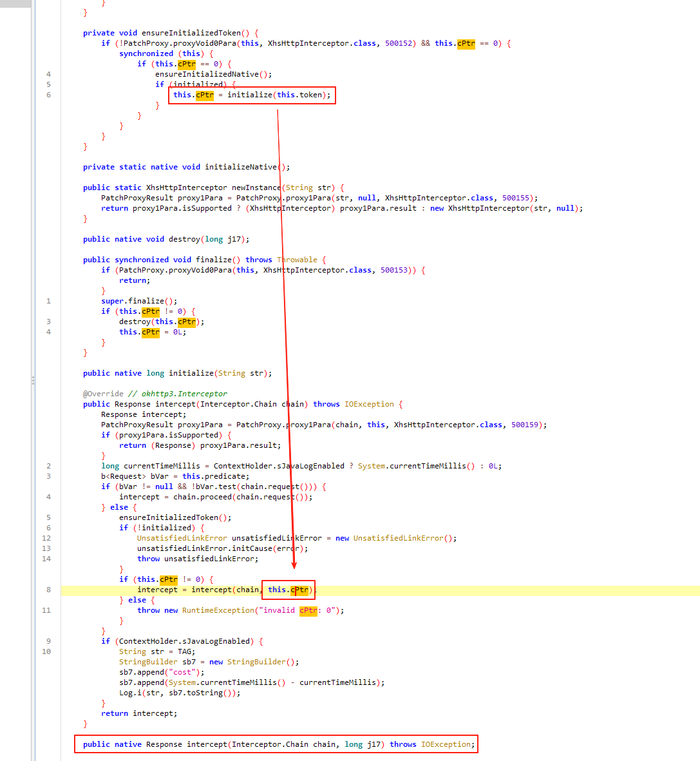
Task: Select the number 500159
Action: pos(525,425)
